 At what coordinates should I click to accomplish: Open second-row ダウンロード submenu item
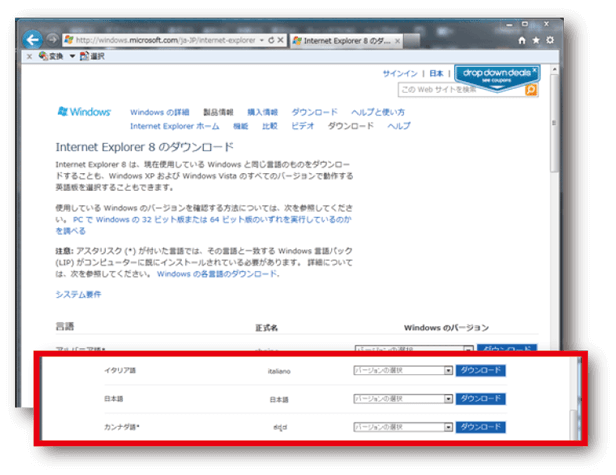click(x=350, y=126)
